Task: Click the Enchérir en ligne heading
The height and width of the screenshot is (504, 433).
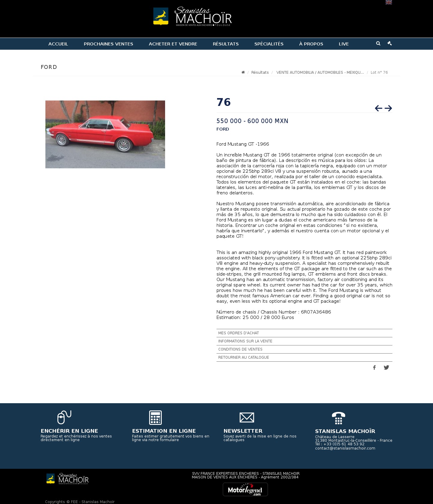Action: pos(69,431)
